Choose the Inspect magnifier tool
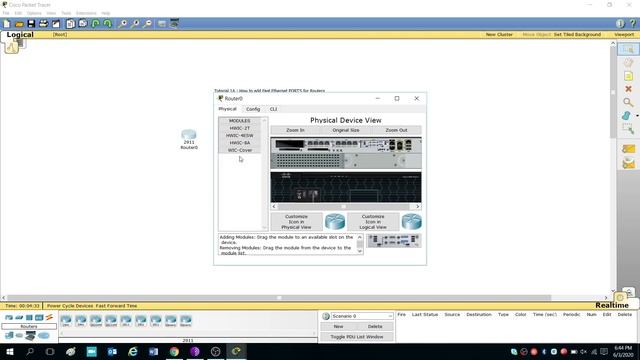 click(x=628, y=102)
